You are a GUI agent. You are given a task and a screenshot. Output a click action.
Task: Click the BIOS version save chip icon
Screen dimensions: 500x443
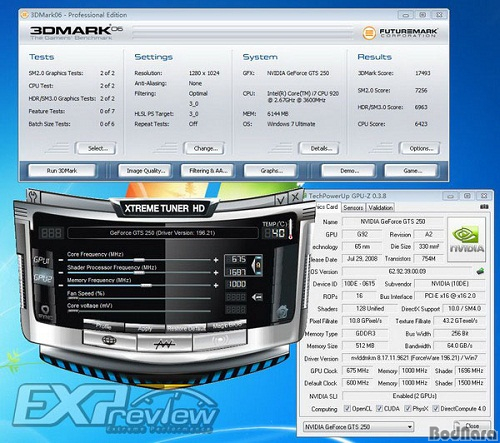(480, 271)
